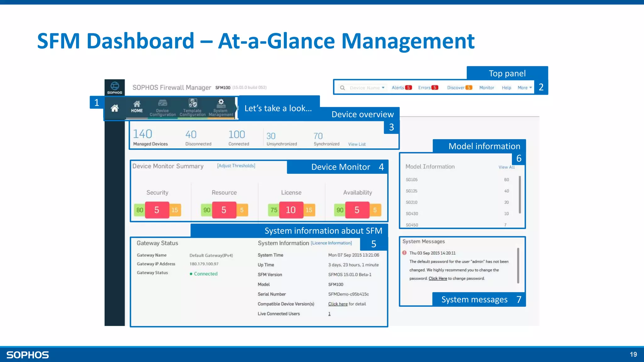This screenshot has width=644, height=362.
Task: Click the orange Security 15 box
Action: coord(175,210)
